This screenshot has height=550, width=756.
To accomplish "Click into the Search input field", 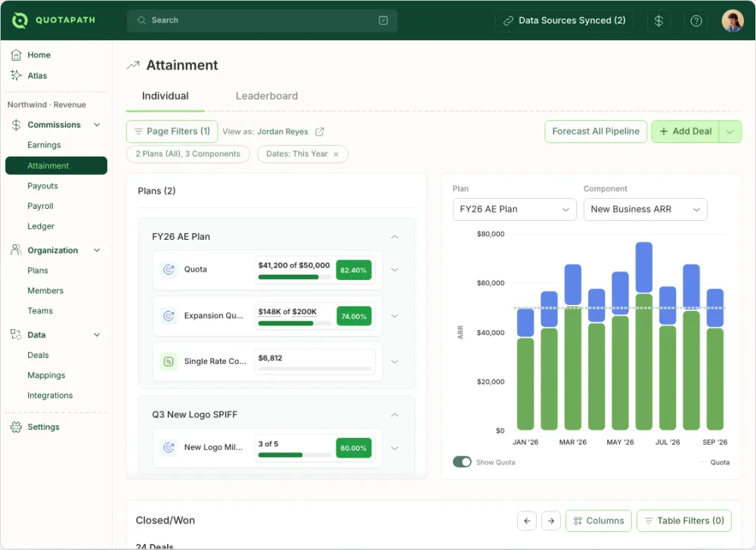I will tap(262, 20).
